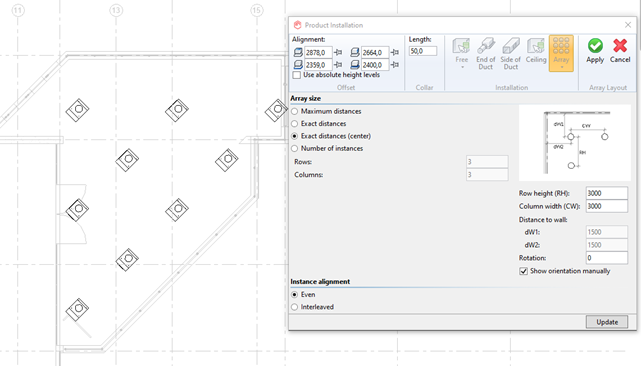This screenshot has height=366, width=641.
Task: Click the Array size section heading
Action: click(305, 98)
